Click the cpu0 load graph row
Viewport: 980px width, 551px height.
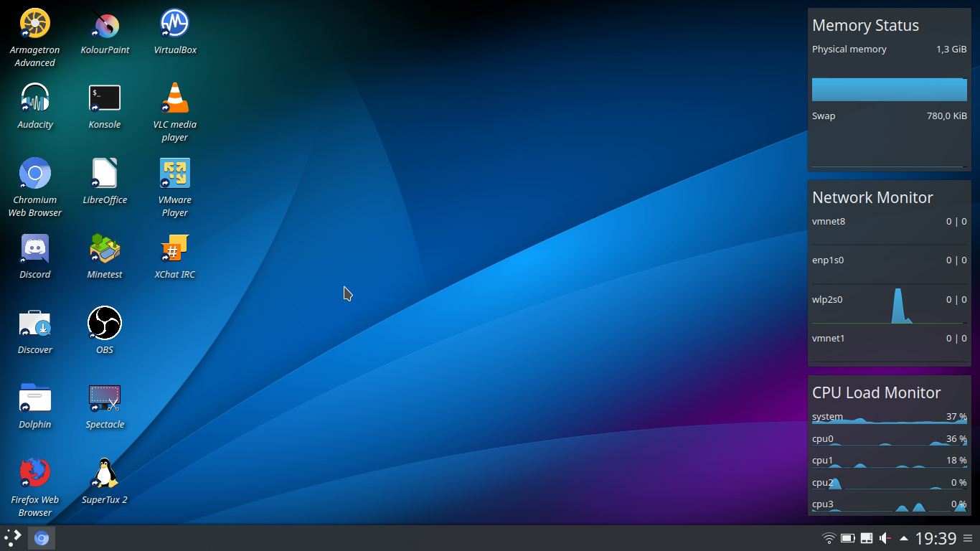pos(889,439)
